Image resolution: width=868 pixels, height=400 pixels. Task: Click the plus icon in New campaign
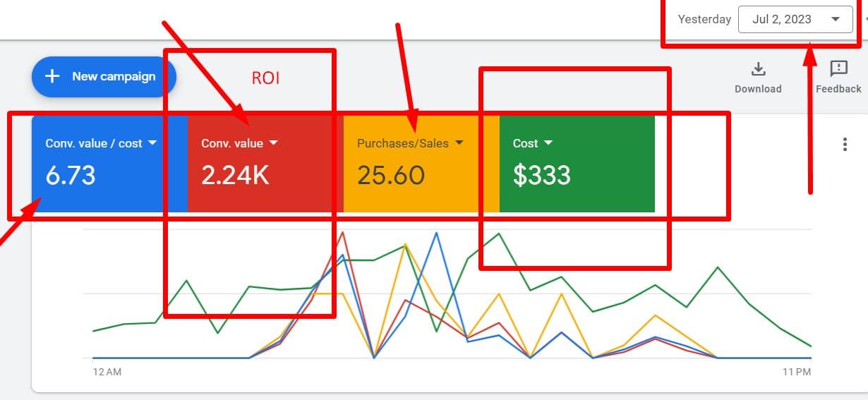point(52,76)
